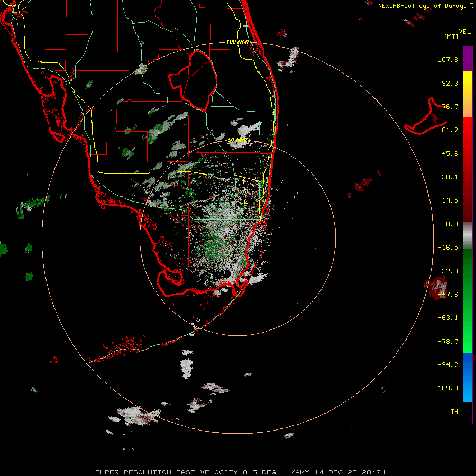The width and height of the screenshot is (476, 476).
Task: Click the [KT] units label
Action: [452, 36]
